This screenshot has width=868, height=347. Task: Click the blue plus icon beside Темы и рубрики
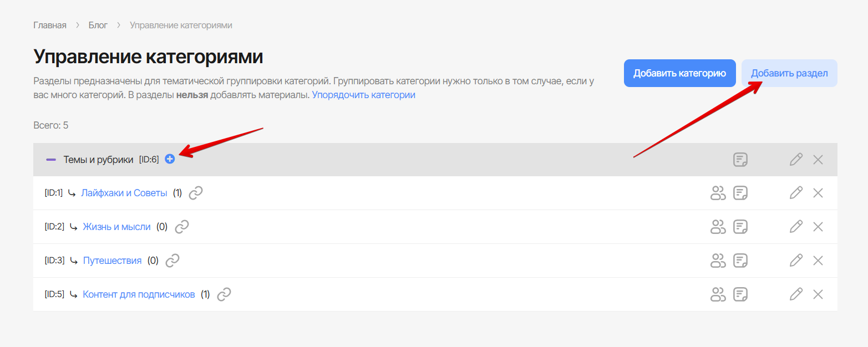tap(170, 159)
